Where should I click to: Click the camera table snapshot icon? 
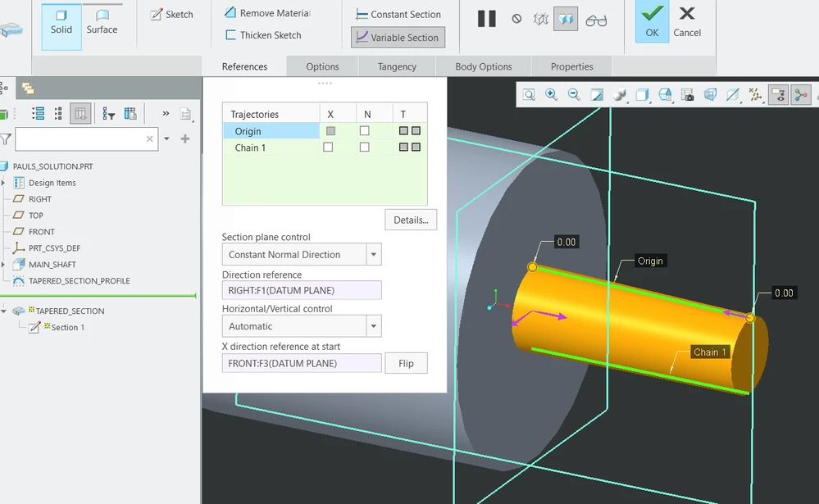688,94
